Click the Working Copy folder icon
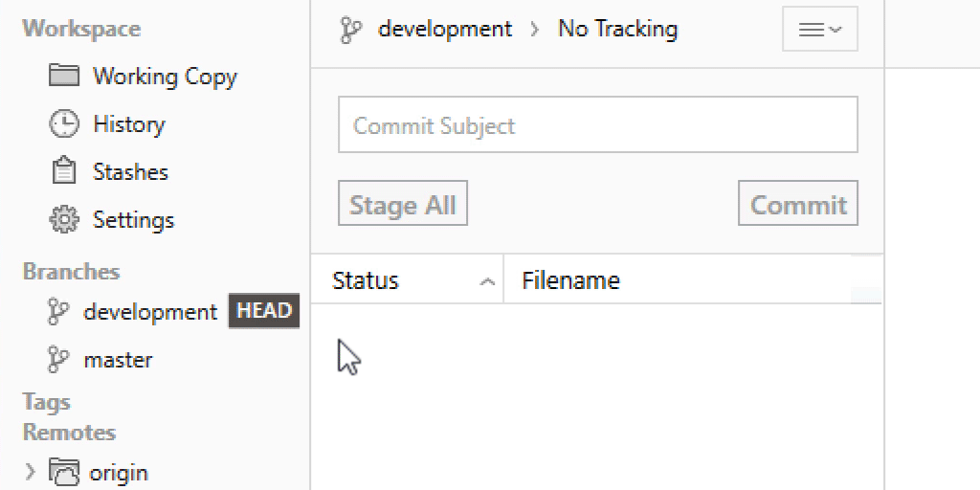Image resolution: width=980 pixels, height=490 pixels. pyautogui.click(x=64, y=76)
